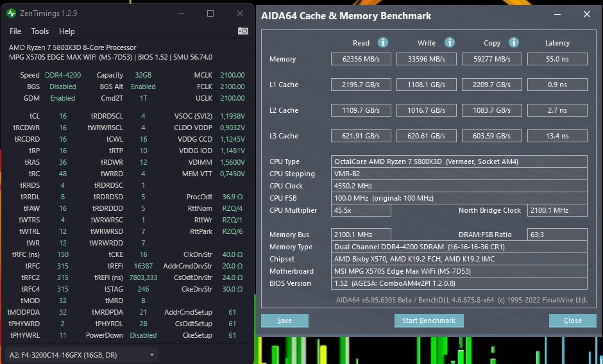Click the North Bridge Clock 2100.1 MHz field
This screenshot has height=364, width=603.
click(x=557, y=210)
